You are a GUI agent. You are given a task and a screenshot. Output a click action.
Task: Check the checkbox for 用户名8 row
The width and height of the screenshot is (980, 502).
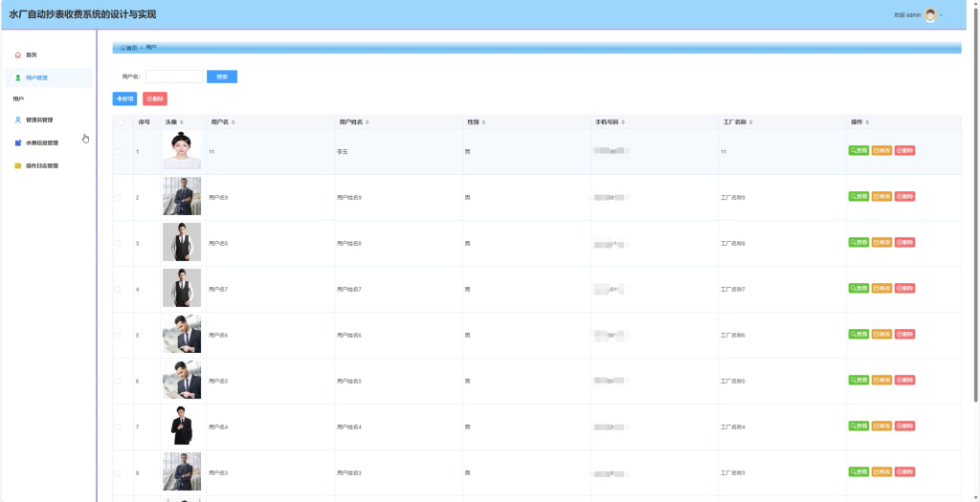118,244
